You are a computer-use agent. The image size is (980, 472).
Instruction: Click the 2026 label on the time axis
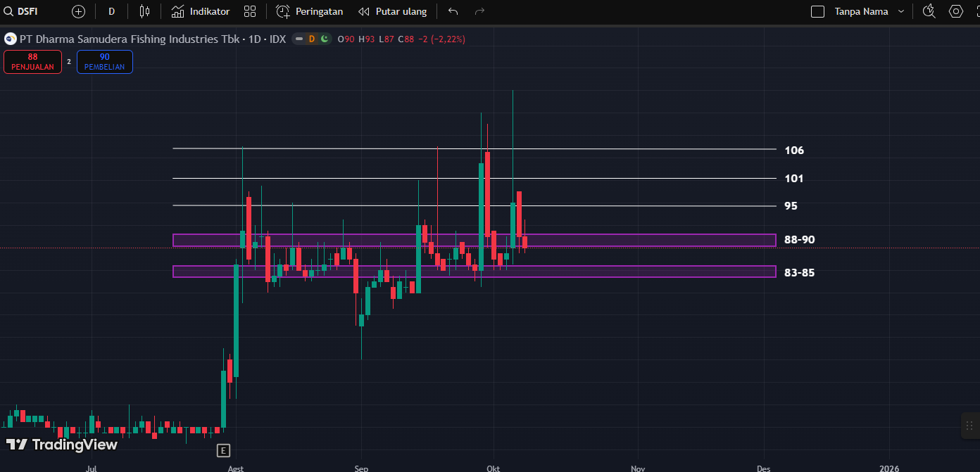coord(889,468)
